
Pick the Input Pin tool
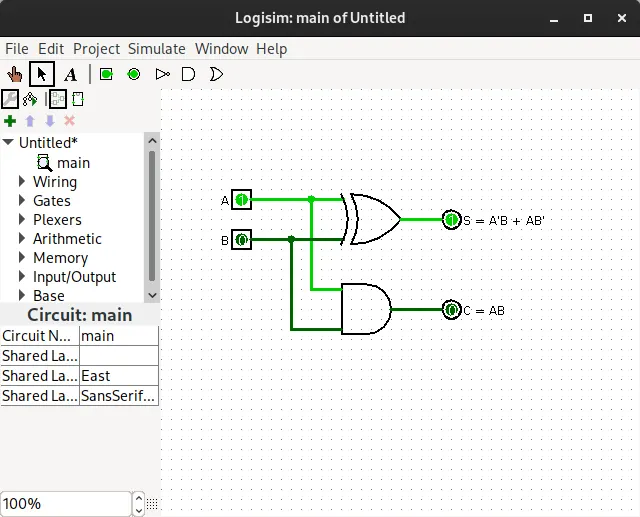[106, 74]
